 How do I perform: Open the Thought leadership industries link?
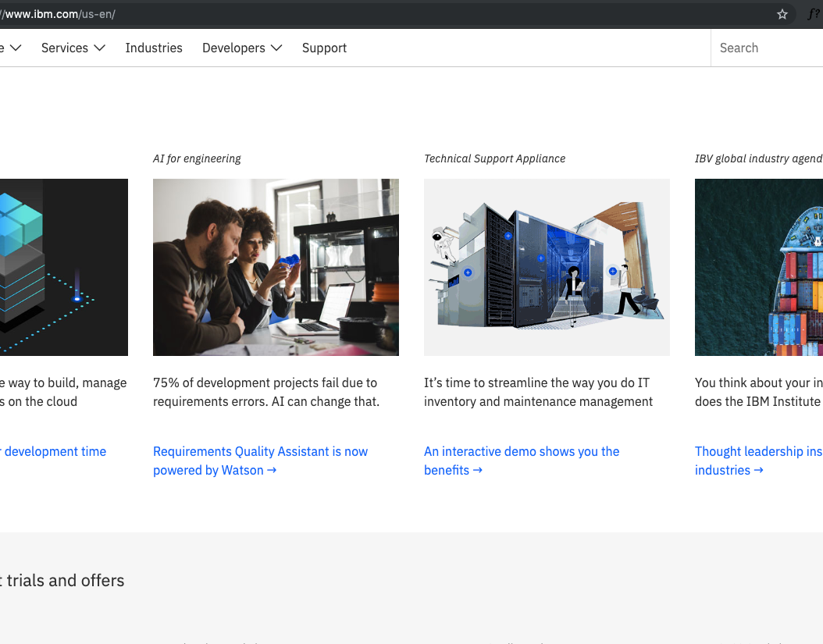(x=759, y=461)
